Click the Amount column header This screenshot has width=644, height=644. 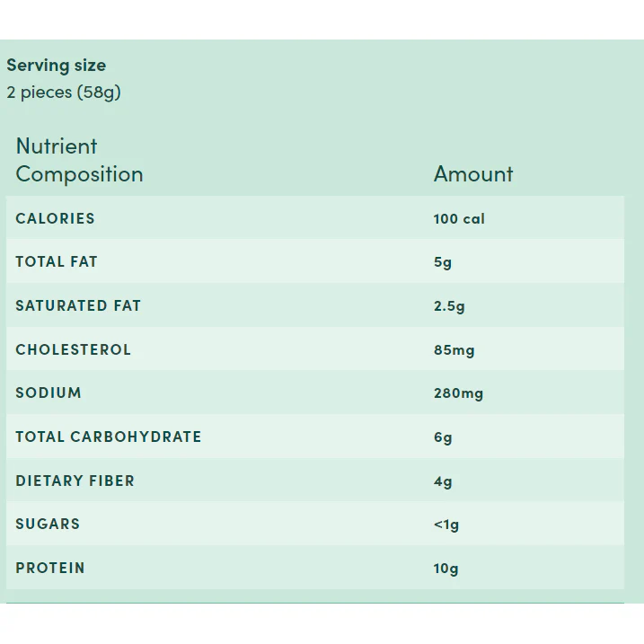pyautogui.click(x=473, y=174)
